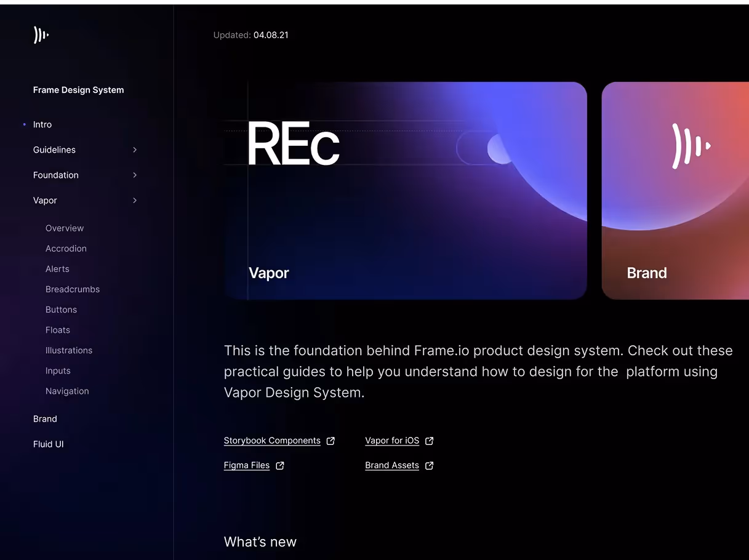749x560 pixels.
Task: Collapse the Vapor section chevron
Action: click(135, 200)
